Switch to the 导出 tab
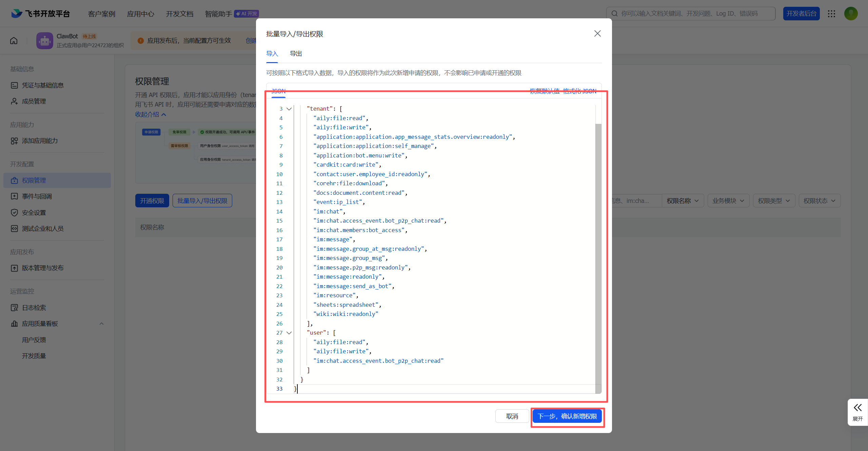 click(x=296, y=54)
